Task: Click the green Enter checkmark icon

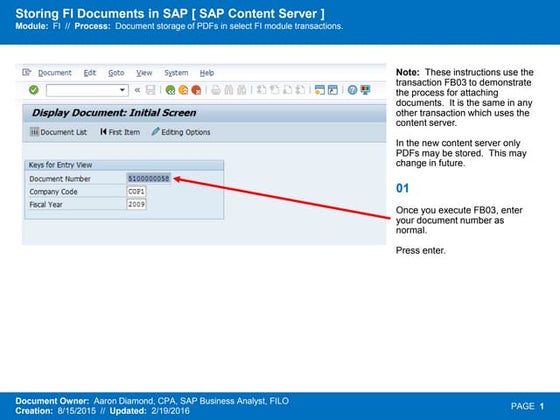Action: click(x=34, y=90)
